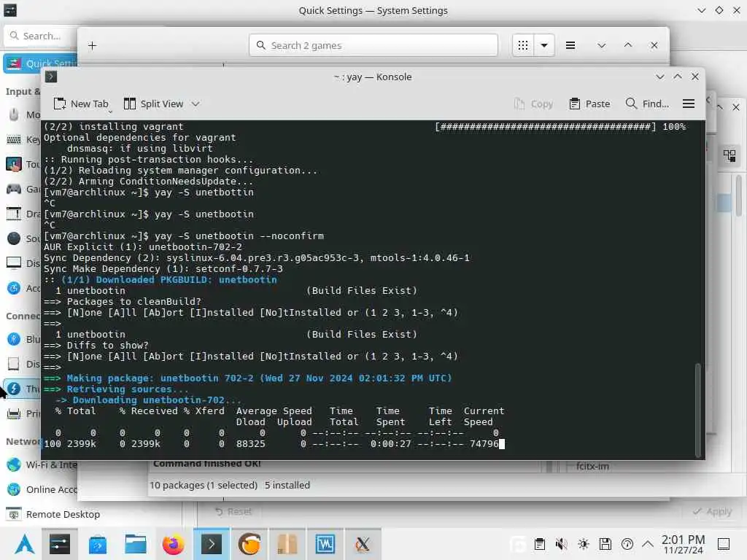Switch to System Settings in taskbar

(60, 544)
